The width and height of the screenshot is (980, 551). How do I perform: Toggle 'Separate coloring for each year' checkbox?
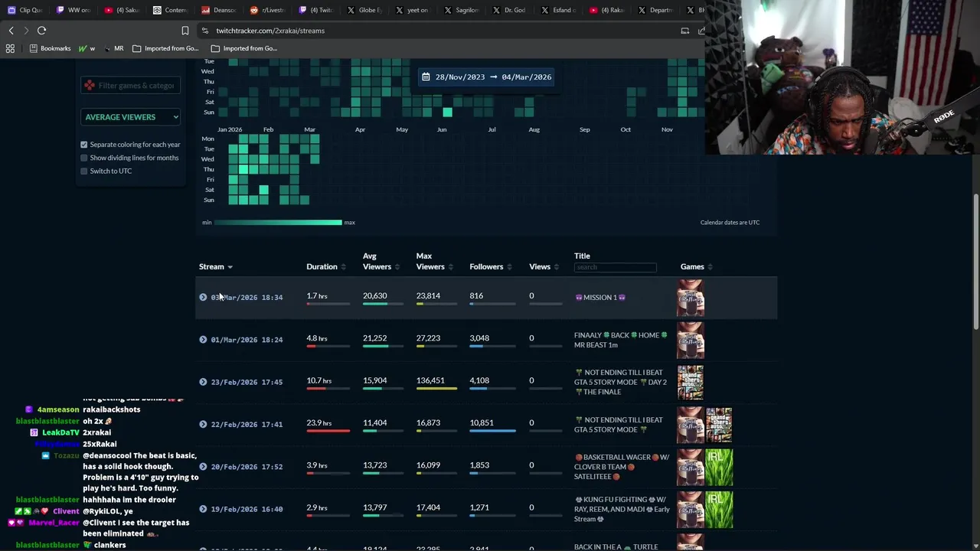click(84, 145)
